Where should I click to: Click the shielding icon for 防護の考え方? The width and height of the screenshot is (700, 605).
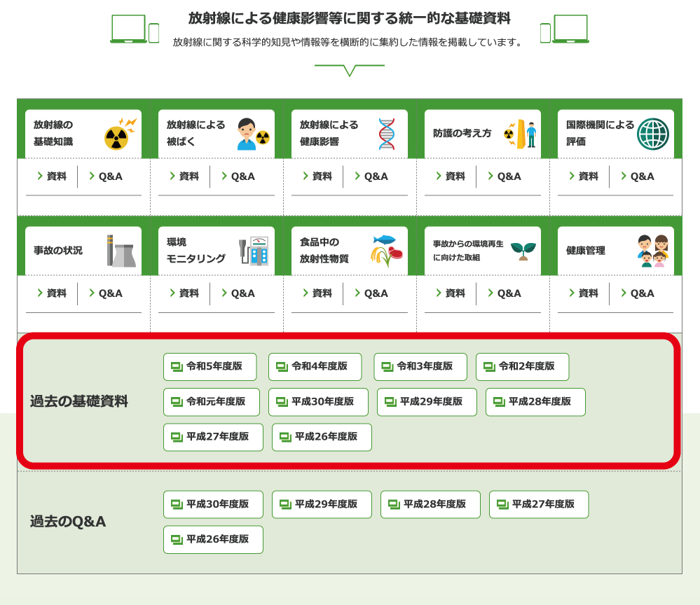[x=521, y=134]
